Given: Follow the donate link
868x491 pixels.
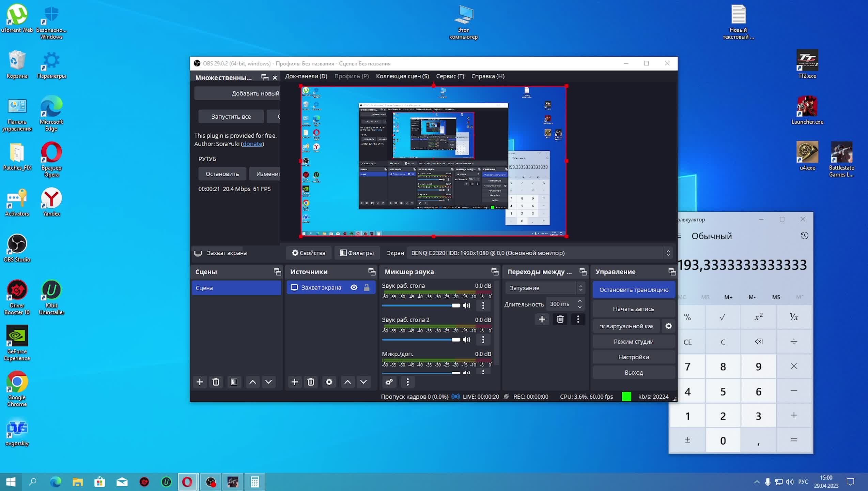Looking at the screenshot, I should pyautogui.click(x=252, y=144).
